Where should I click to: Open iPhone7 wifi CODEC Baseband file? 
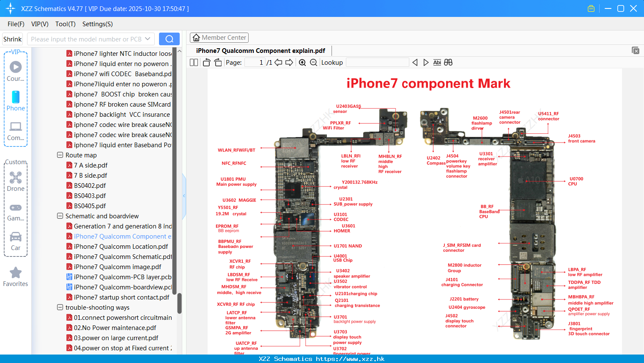(119, 74)
